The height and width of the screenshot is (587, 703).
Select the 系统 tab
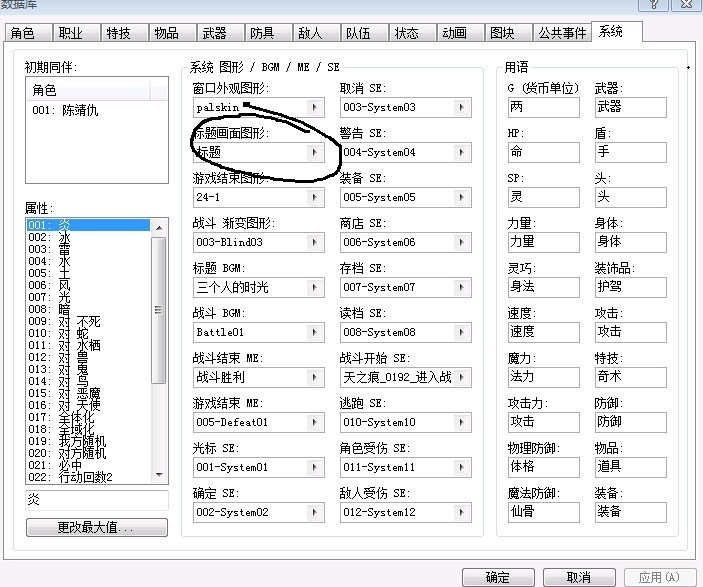(617, 31)
